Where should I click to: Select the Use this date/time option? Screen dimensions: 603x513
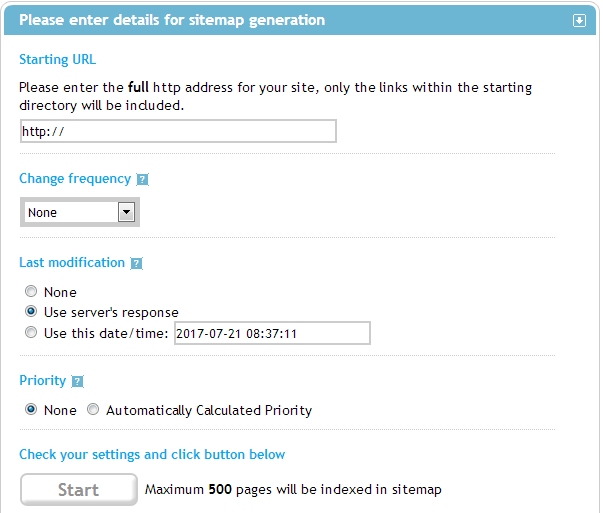coord(32,332)
